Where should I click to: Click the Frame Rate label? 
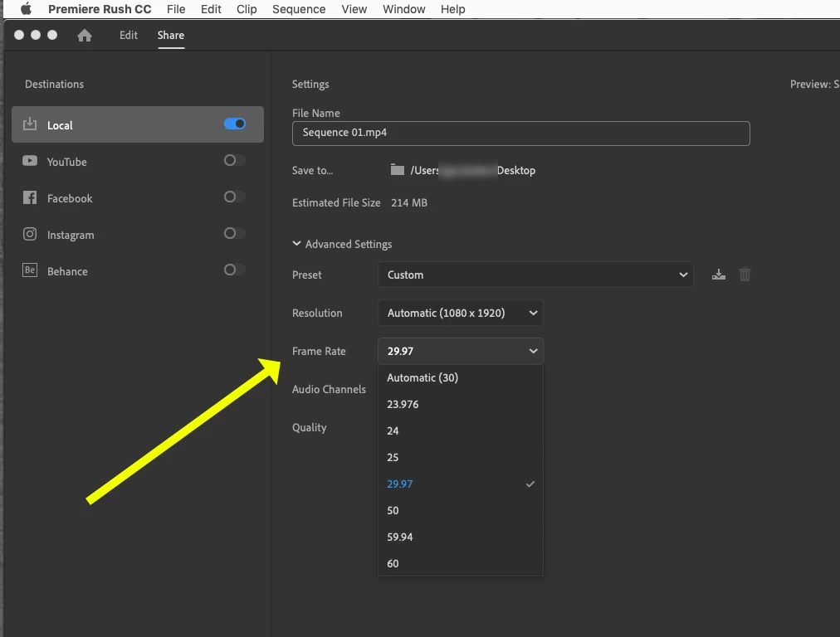click(319, 351)
